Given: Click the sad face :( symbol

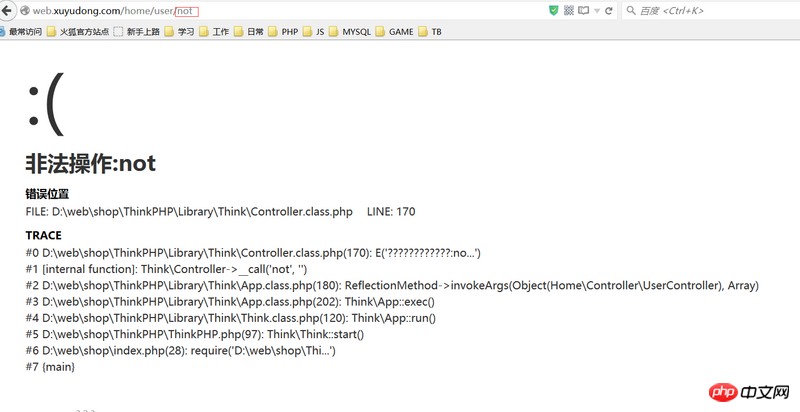Looking at the screenshot, I should click(x=46, y=105).
